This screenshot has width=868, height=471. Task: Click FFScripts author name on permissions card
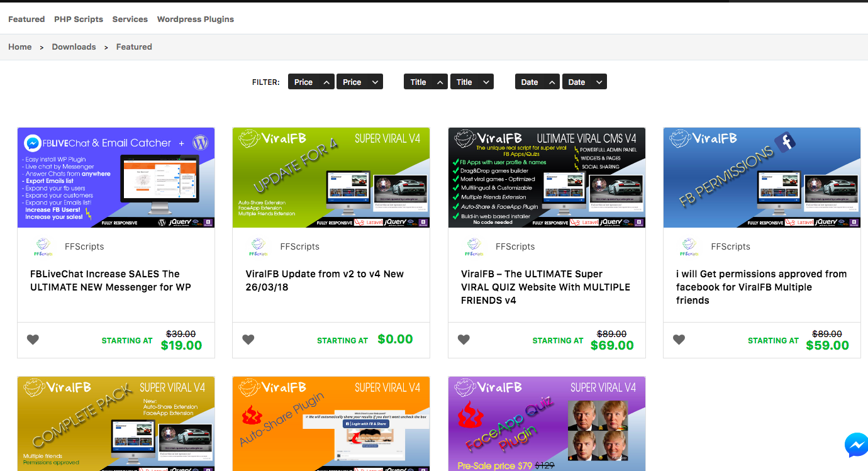730,247
